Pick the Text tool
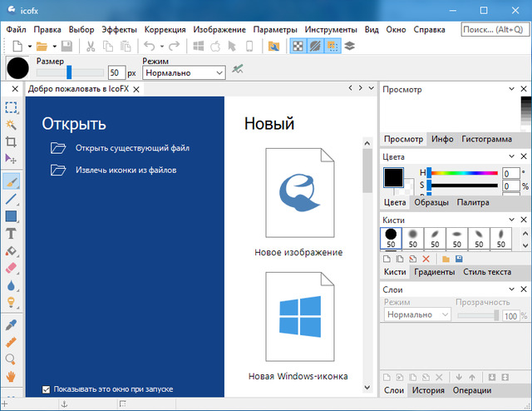Viewport: 532px width, 411px height. click(11, 233)
